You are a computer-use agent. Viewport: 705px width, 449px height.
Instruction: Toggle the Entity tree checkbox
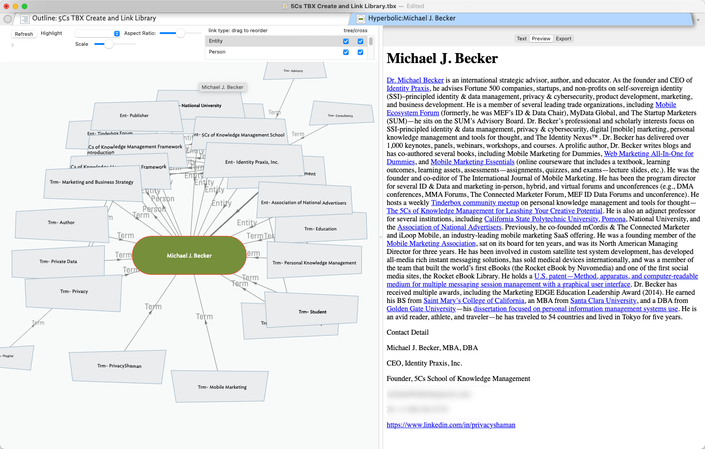(346, 41)
